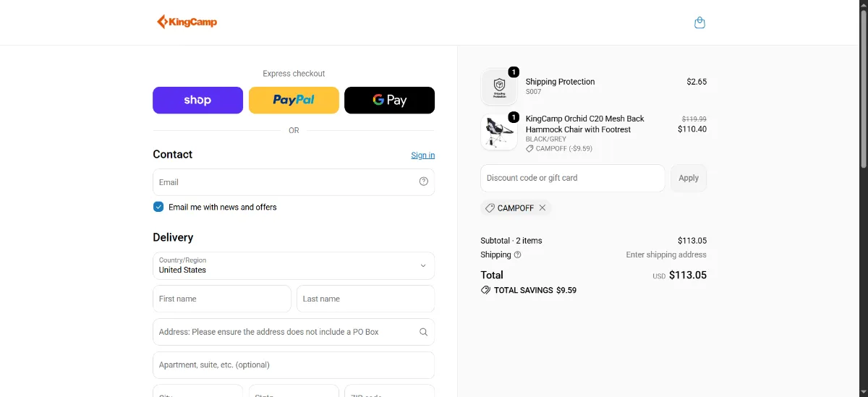Click the address search magnifier icon
The width and height of the screenshot is (868, 397).
point(424,332)
